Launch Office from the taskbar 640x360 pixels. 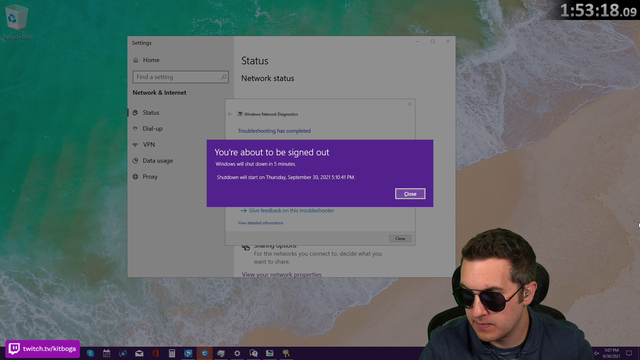point(156,353)
